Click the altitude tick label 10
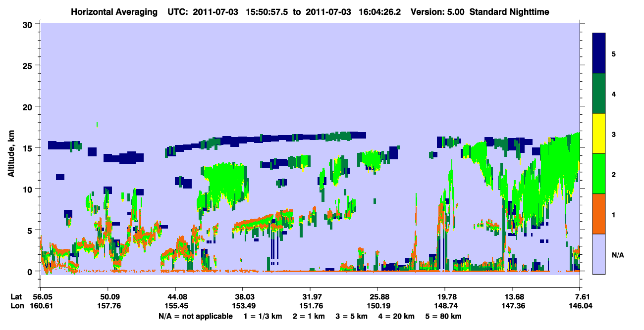The height and width of the screenshot is (330, 644). 29,189
